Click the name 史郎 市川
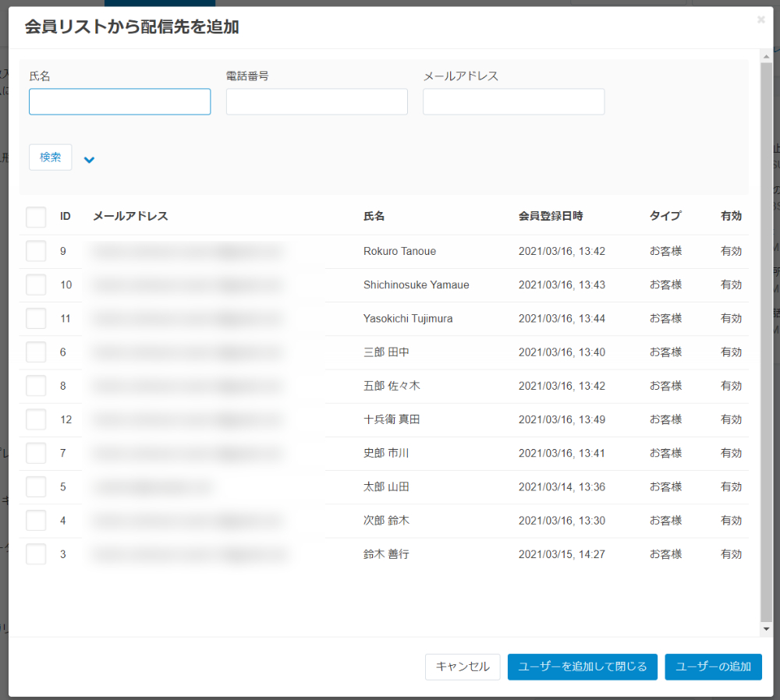 point(386,453)
